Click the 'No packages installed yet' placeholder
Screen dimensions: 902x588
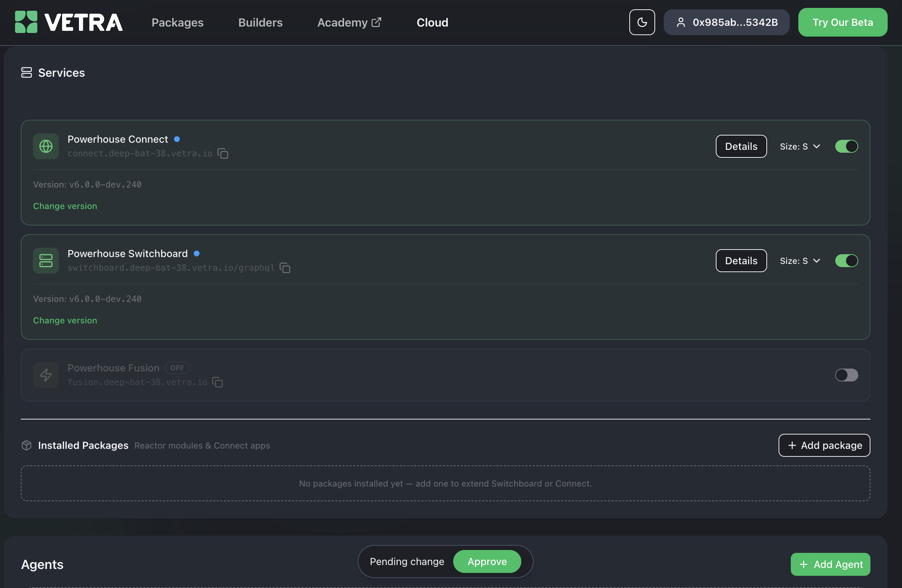445,483
